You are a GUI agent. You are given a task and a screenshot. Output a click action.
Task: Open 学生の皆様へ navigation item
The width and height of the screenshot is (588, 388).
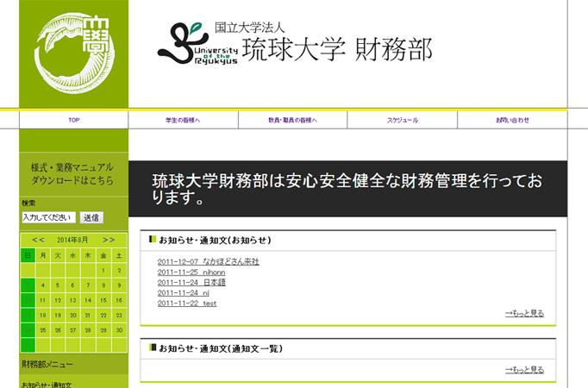click(183, 121)
